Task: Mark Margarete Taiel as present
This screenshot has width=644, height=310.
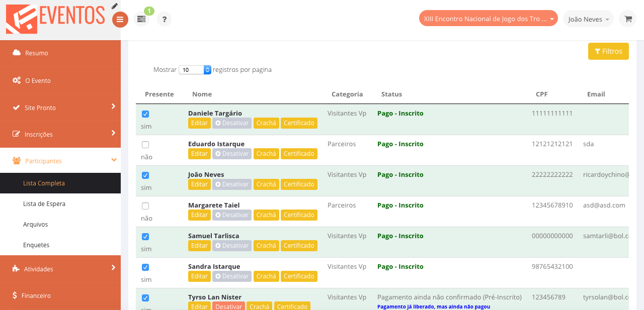Action: [x=145, y=206]
